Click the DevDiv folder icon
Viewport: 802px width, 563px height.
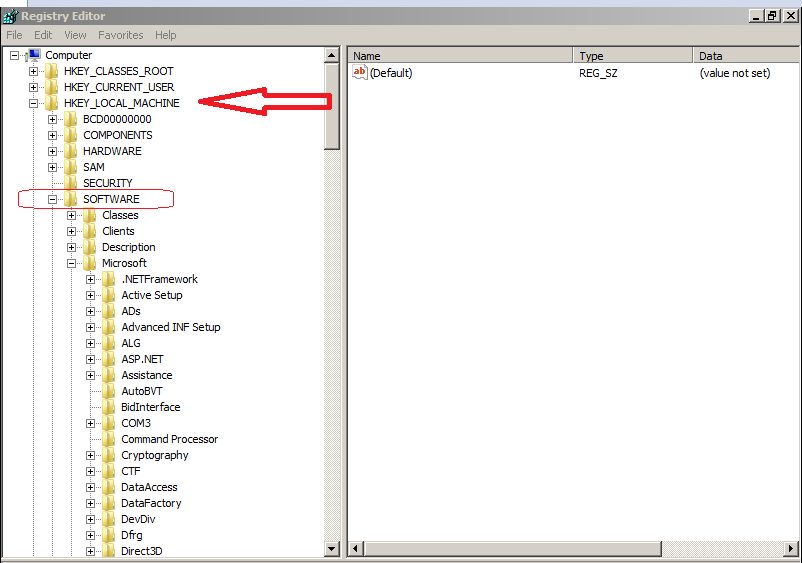[x=108, y=519]
